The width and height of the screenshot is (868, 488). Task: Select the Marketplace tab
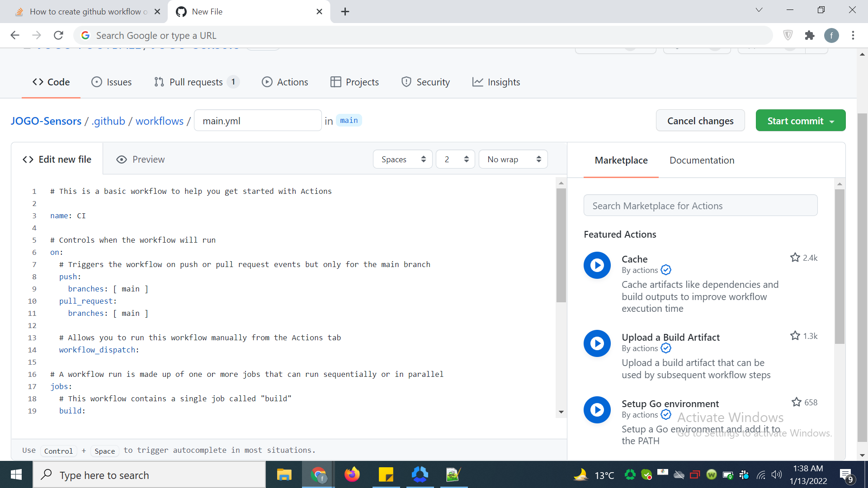(621, 160)
